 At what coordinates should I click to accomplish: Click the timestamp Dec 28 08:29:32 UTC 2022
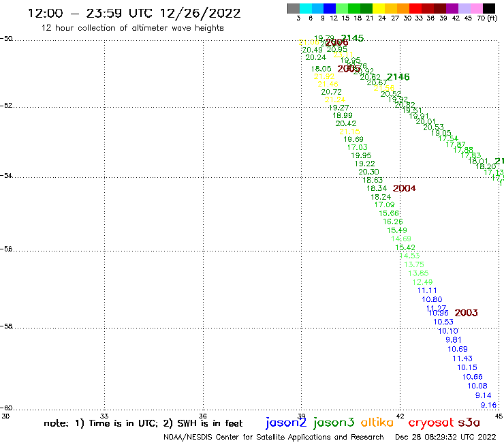click(x=445, y=437)
